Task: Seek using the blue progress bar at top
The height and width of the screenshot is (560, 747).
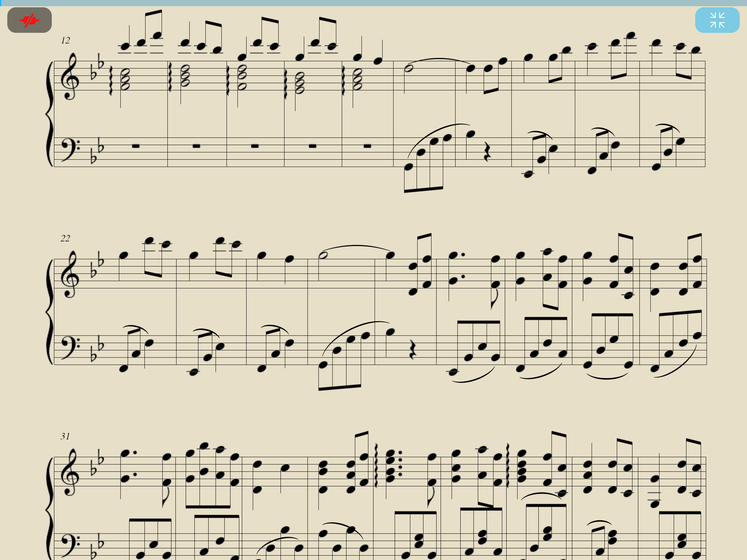Action: pyautogui.click(x=373, y=3)
